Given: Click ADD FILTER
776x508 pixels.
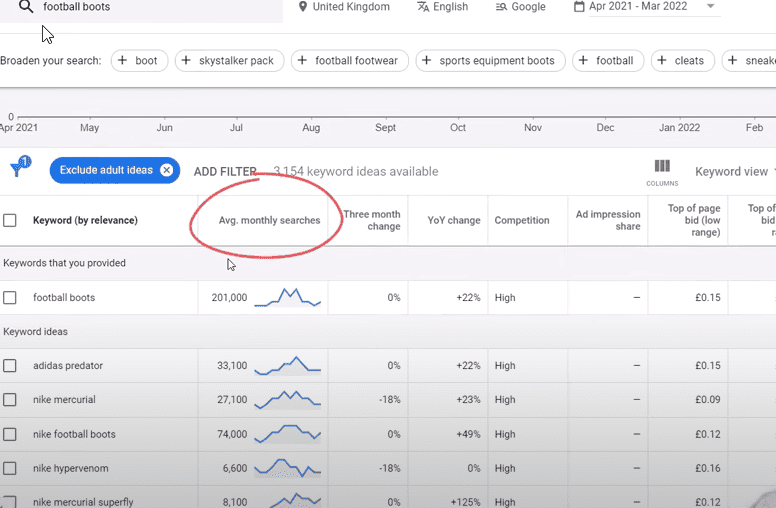Looking at the screenshot, I should 225,172.
